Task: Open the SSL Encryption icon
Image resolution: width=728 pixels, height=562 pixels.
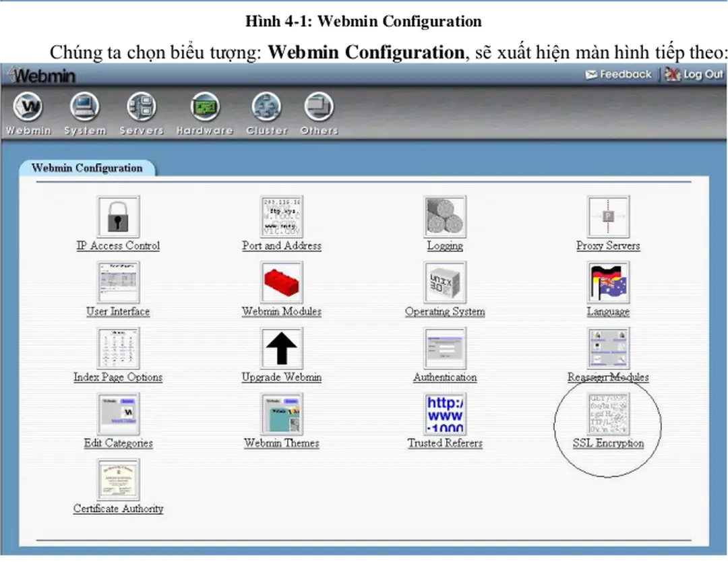Action: click(x=608, y=414)
